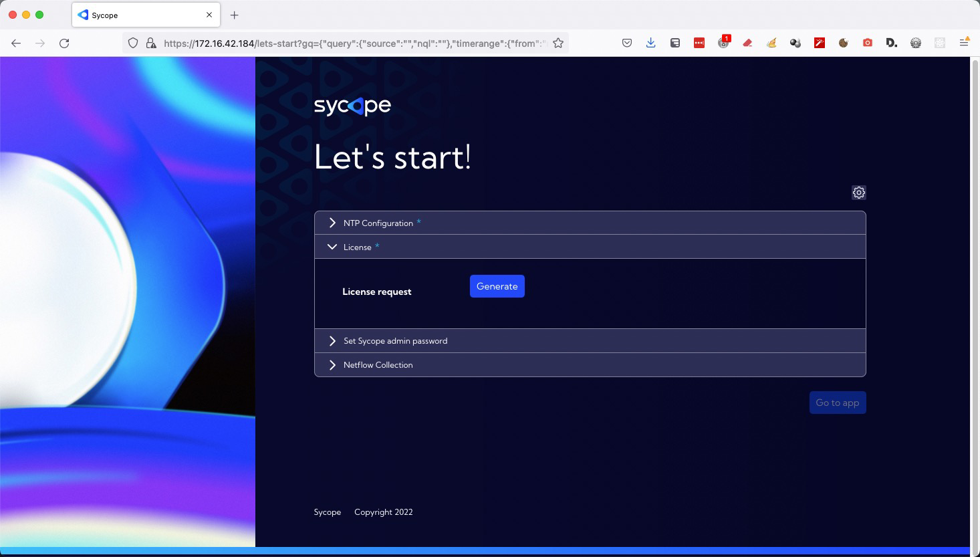Viewport: 980px width, 557px height.
Task: Open the cookie extension
Action: pyautogui.click(x=844, y=43)
